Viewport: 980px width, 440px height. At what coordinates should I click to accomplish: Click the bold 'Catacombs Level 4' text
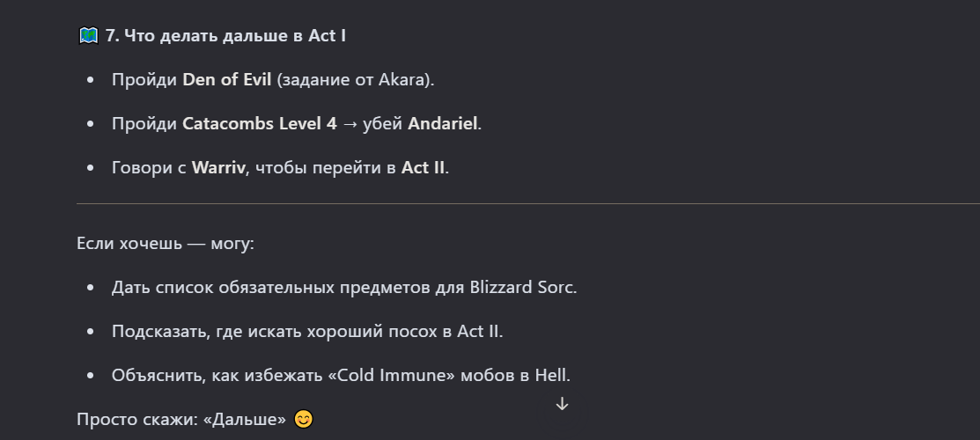click(x=260, y=124)
